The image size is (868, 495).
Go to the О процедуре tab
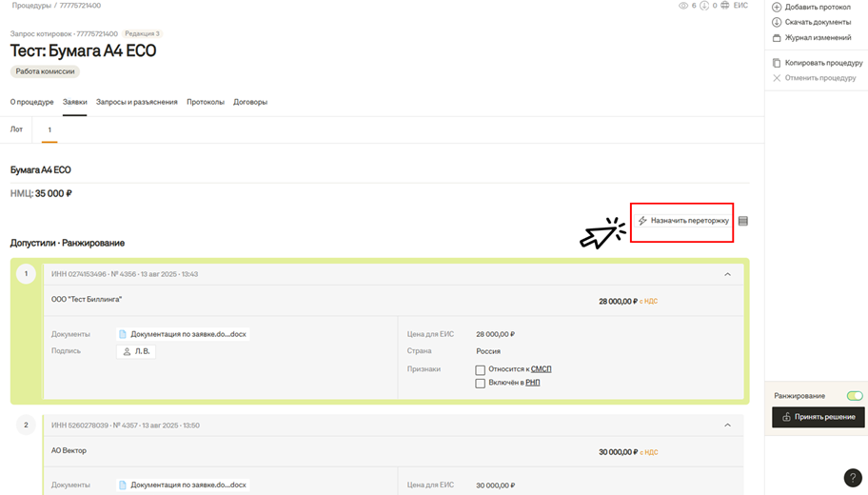31,102
